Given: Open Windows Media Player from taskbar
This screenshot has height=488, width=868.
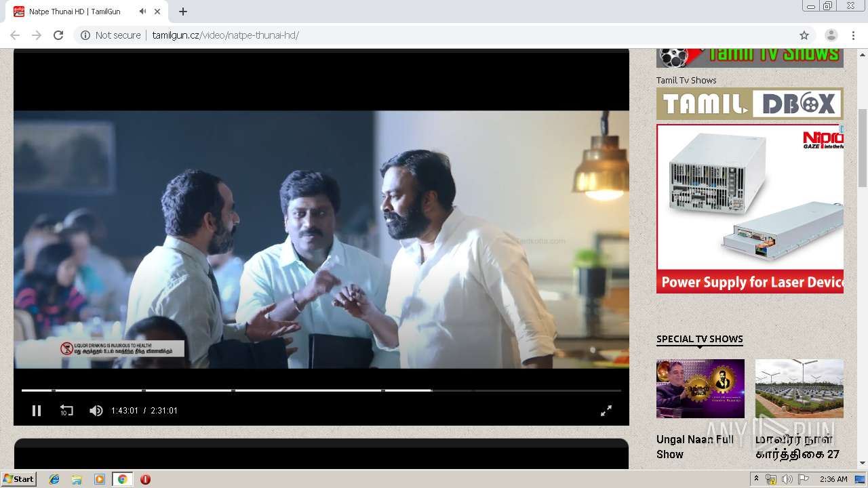Looking at the screenshot, I should 100,479.
